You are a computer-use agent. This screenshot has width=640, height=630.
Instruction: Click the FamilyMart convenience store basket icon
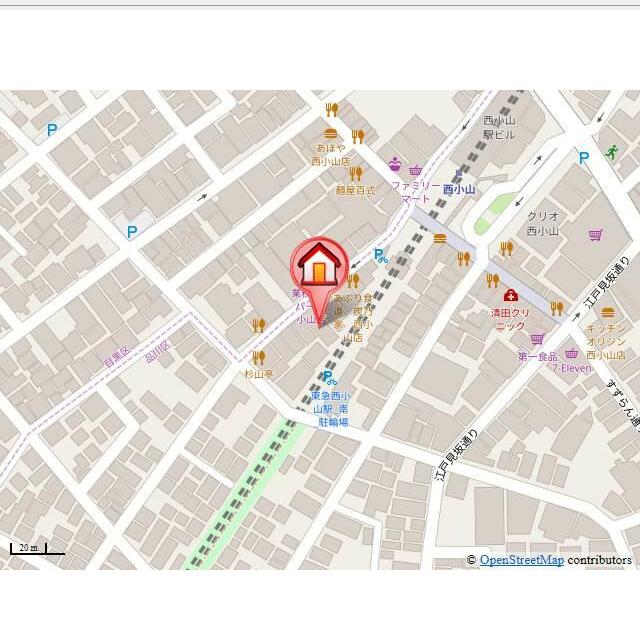(x=415, y=170)
